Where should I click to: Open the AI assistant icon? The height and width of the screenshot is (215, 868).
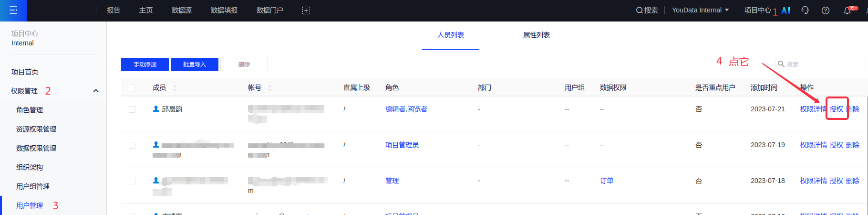pos(786,11)
